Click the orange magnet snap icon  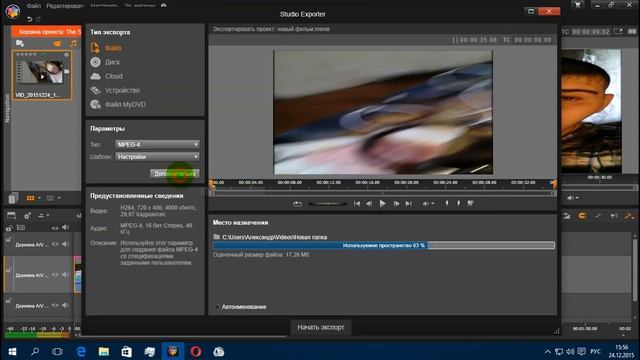tap(582, 216)
